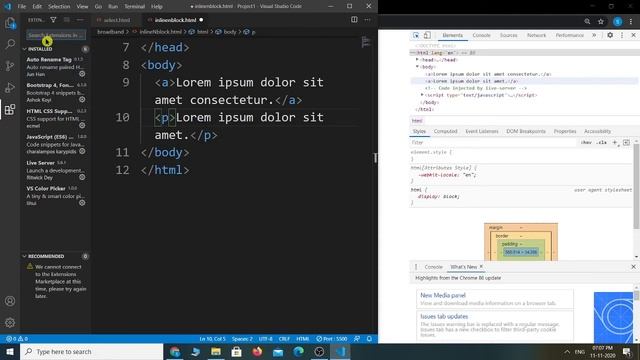Open the Run and Debug view
640x360 pixels.
point(10,87)
